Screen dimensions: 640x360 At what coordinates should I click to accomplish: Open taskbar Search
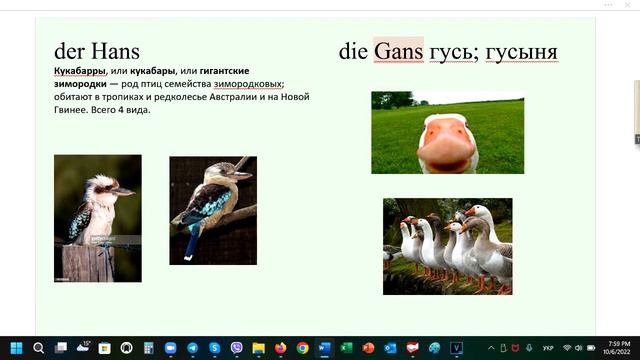click(x=38, y=348)
